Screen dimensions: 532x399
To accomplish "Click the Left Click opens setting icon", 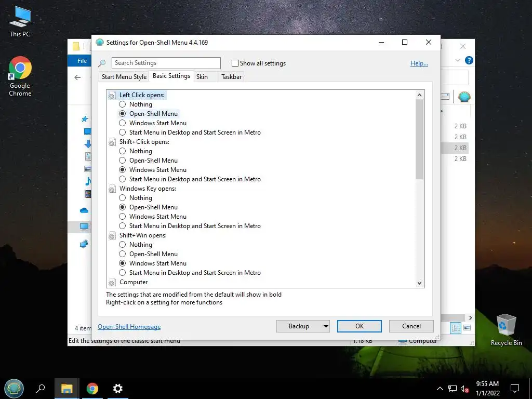I will click(112, 96).
